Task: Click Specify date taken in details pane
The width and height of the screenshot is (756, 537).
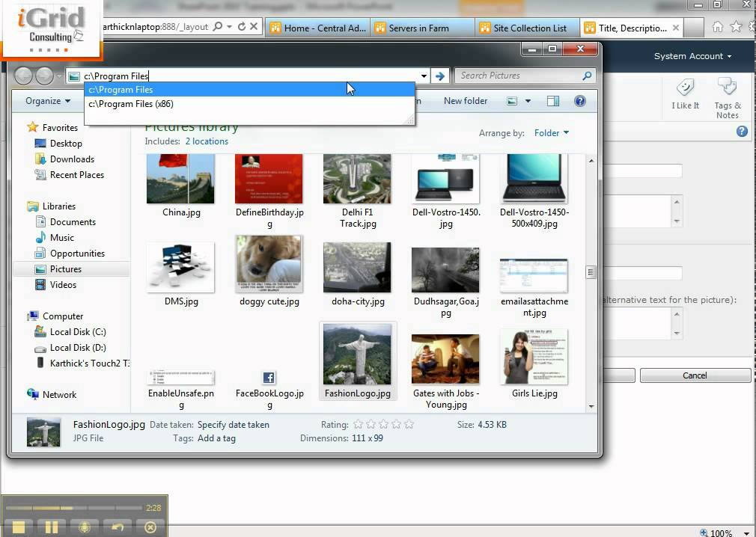Action: tap(234, 425)
